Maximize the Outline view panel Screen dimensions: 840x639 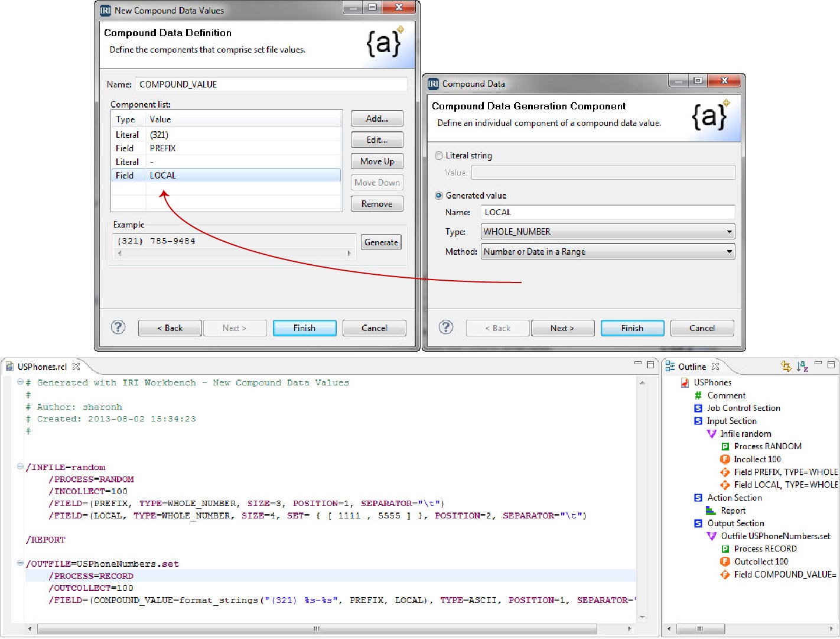[831, 365]
